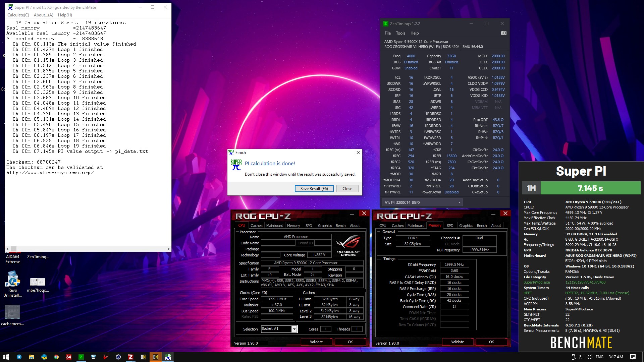Click the Super PI title bar icon
Viewport: 644px width, 362px height.
coord(10,7)
